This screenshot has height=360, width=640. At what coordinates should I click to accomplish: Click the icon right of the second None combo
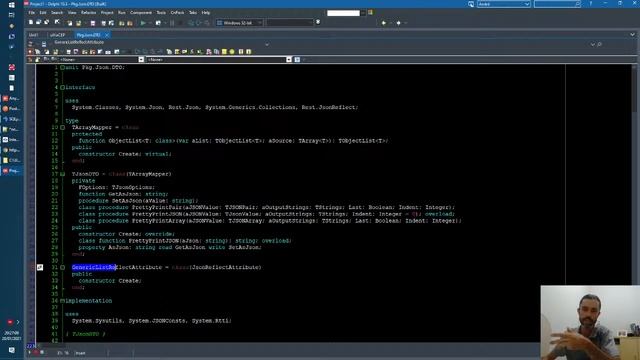(297, 60)
